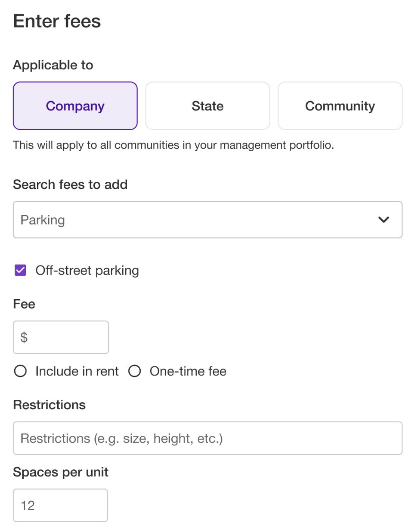The height and width of the screenshot is (532, 420).
Task: Click the One-time fee label text
Action: (188, 371)
